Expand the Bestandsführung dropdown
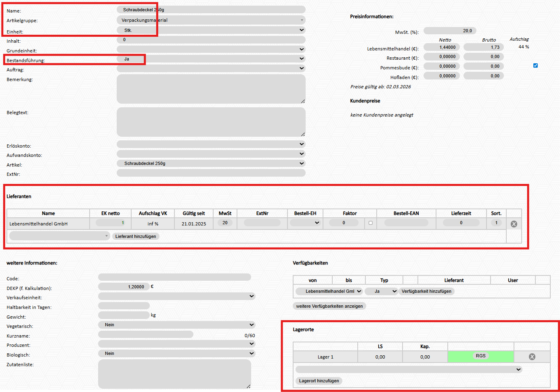Image resolution: width=560 pixels, height=392 pixels. coord(211,59)
